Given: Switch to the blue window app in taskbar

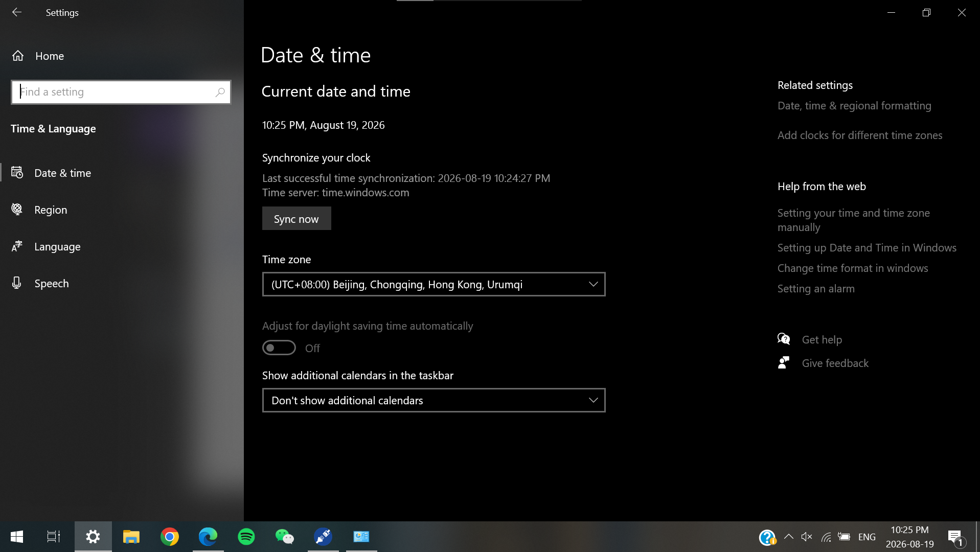Looking at the screenshot, I should [x=361, y=537].
